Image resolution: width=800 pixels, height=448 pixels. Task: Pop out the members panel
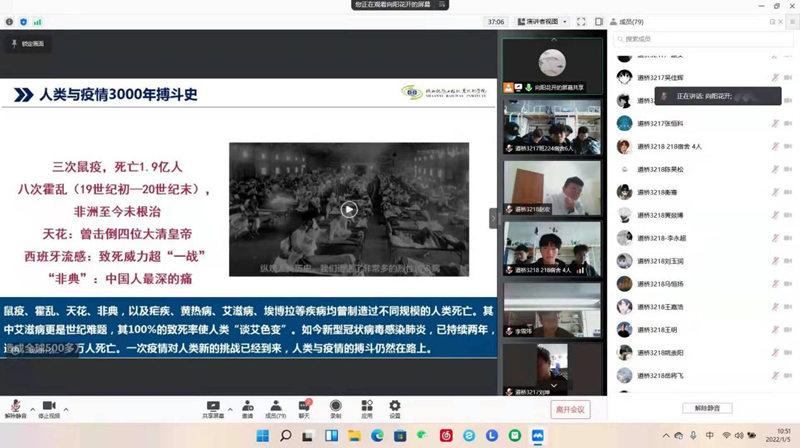772,22
